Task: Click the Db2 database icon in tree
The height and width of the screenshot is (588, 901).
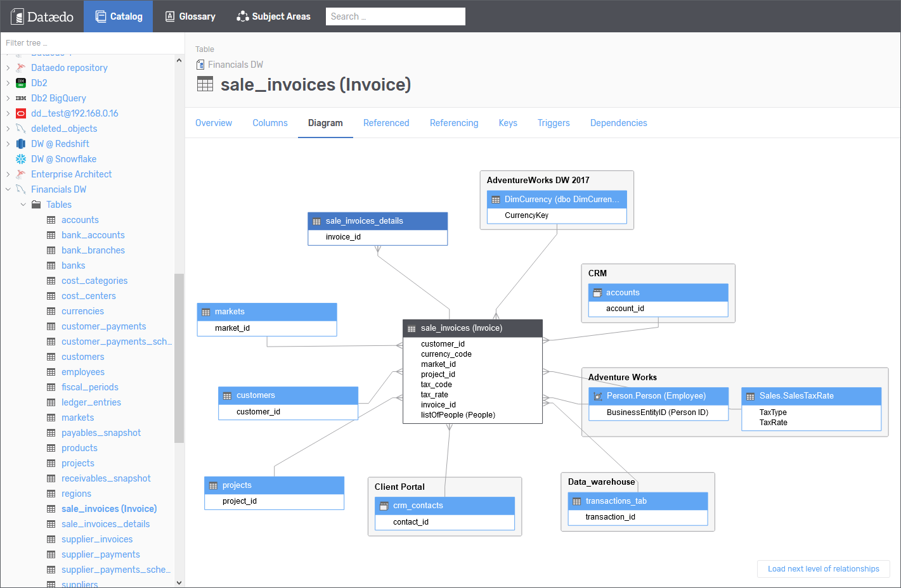Action: [x=21, y=83]
